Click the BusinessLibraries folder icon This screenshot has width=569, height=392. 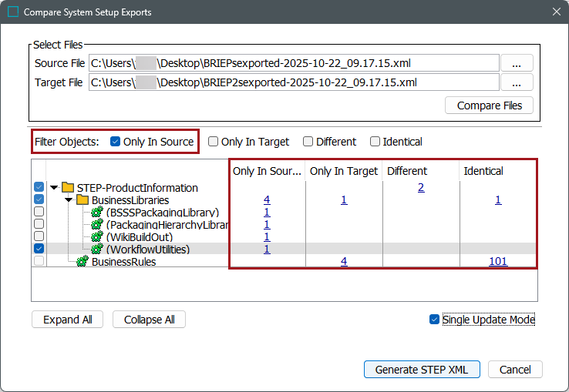(82, 200)
